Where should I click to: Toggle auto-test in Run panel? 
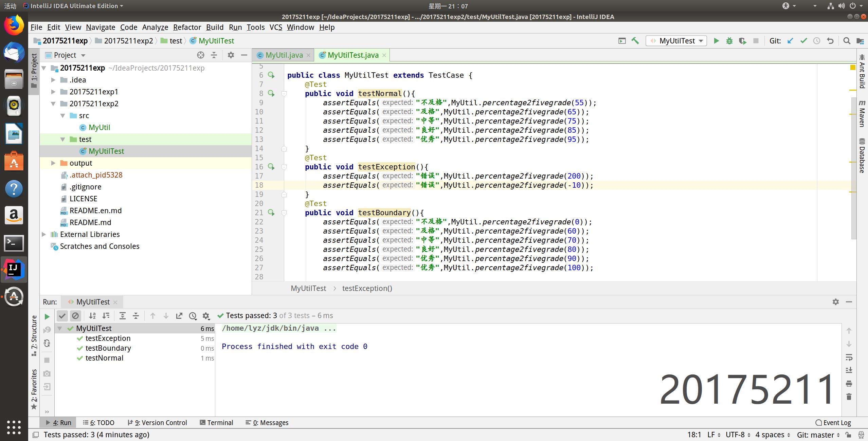[47, 343]
